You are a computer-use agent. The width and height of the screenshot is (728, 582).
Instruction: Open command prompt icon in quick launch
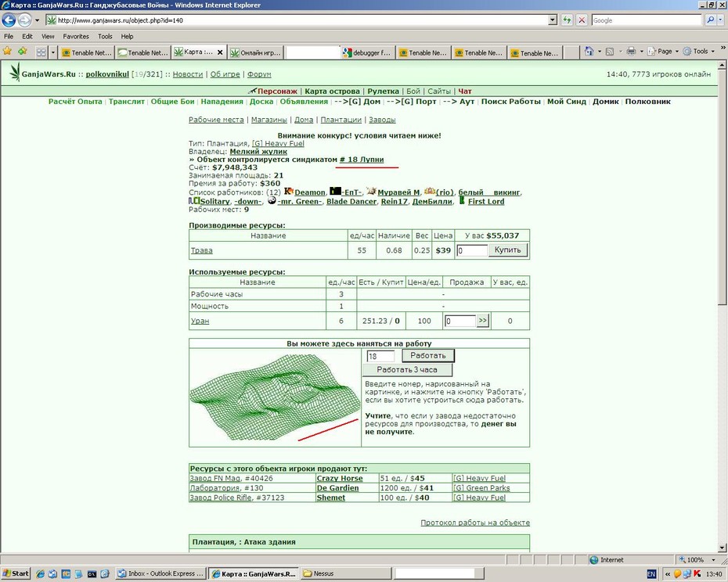tap(92, 573)
